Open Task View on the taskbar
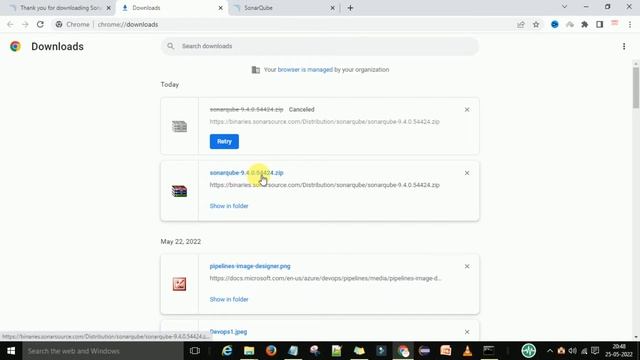 click(195, 351)
